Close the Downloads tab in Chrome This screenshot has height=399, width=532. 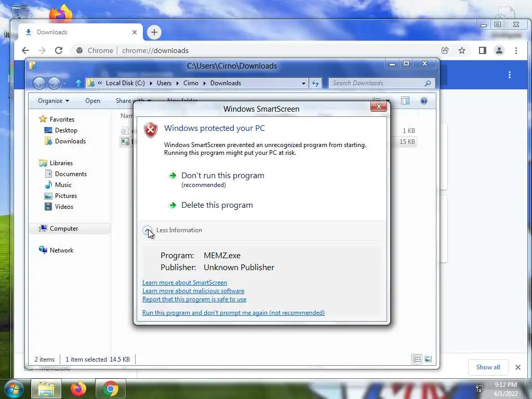tap(135, 32)
